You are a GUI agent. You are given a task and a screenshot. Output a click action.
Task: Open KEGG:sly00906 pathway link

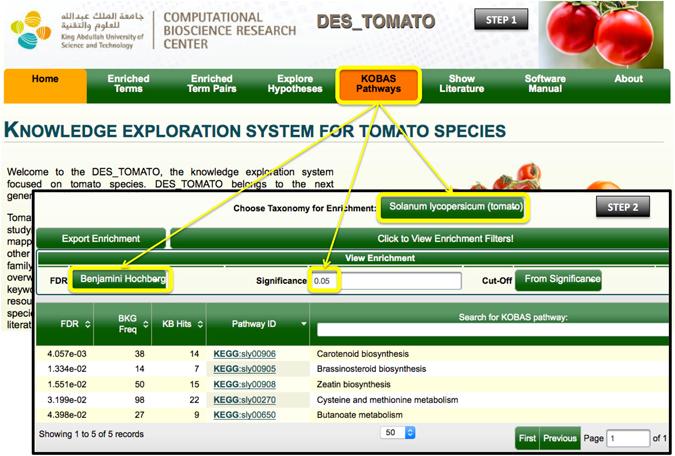coord(245,354)
